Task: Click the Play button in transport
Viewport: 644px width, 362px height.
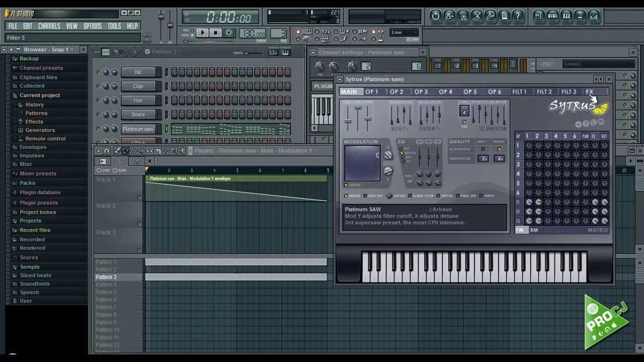Action: 202,33
